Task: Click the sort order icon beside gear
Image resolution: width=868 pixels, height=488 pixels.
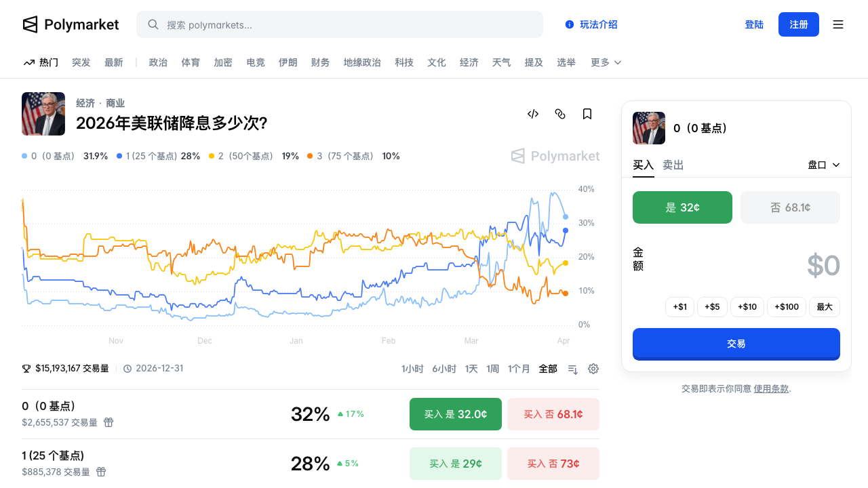Action: (572, 369)
